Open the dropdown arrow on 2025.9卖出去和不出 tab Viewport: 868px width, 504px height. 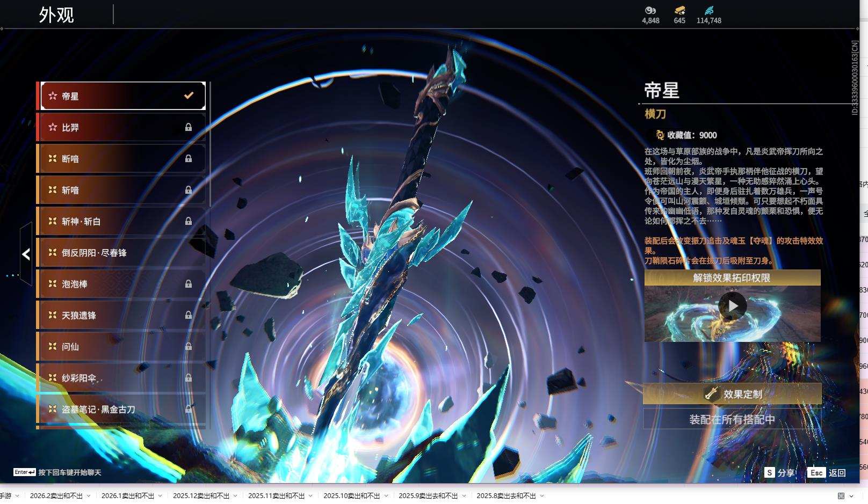pyautogui.click(x=464, y=496)
